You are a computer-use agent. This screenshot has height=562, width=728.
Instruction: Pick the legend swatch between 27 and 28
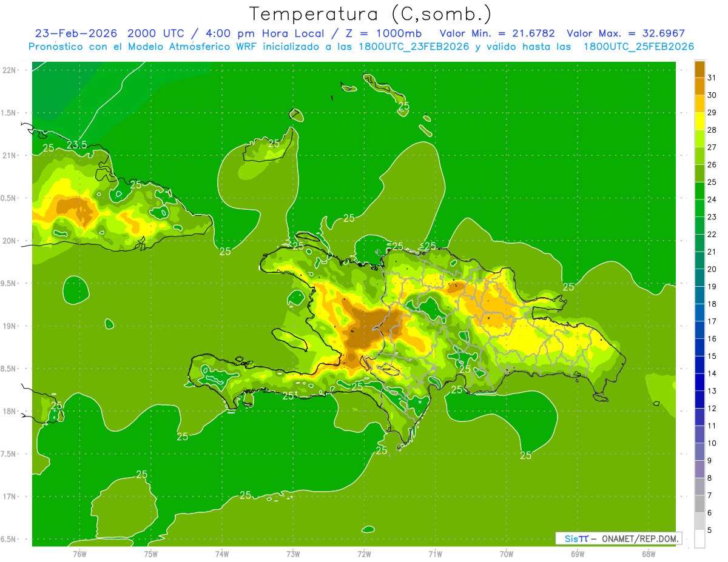(699, 139)
